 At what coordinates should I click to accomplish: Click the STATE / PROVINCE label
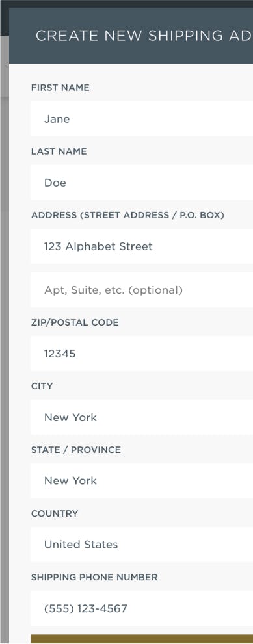point(76,450)
